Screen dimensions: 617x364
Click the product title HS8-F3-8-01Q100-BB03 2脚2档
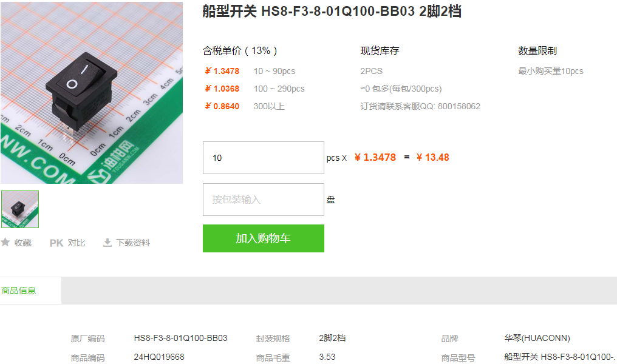[x=332, y=12]
